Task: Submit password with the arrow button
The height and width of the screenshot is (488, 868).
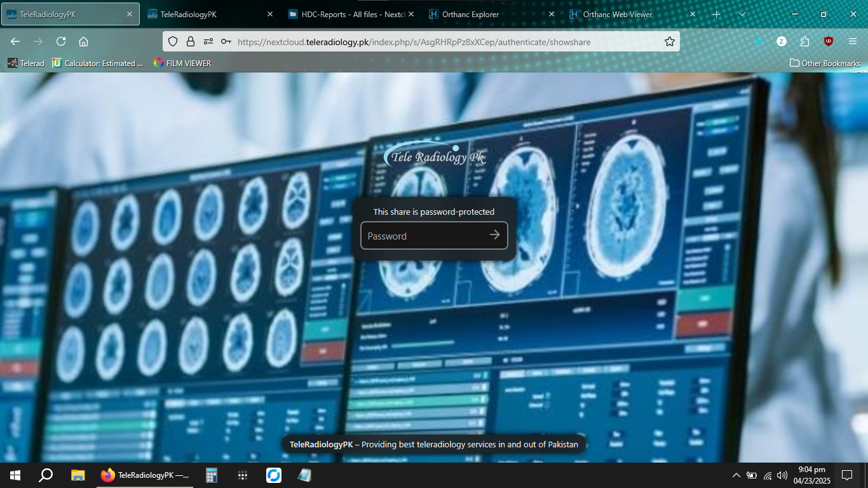Action: point(495,235)
